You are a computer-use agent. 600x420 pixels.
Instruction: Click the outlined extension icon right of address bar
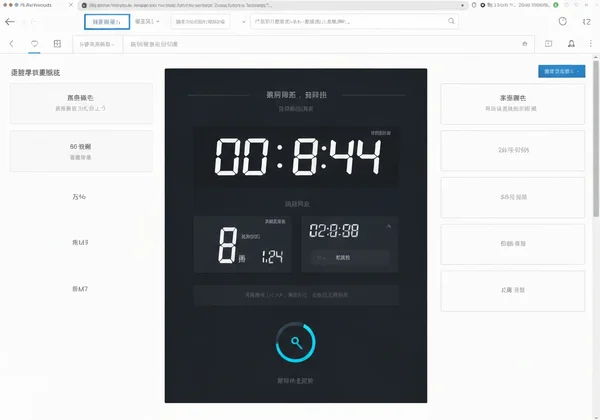[474, 5]
